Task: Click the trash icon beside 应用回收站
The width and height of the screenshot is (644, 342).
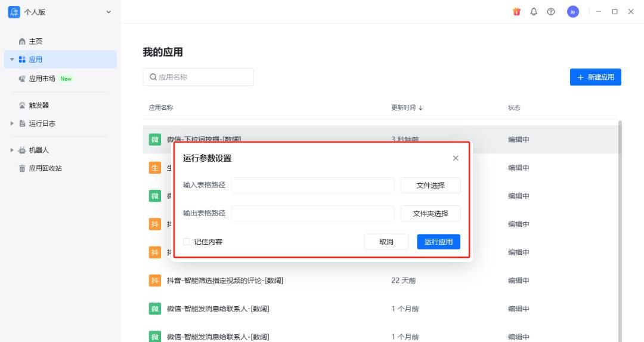Action: (x=22, y=168)
